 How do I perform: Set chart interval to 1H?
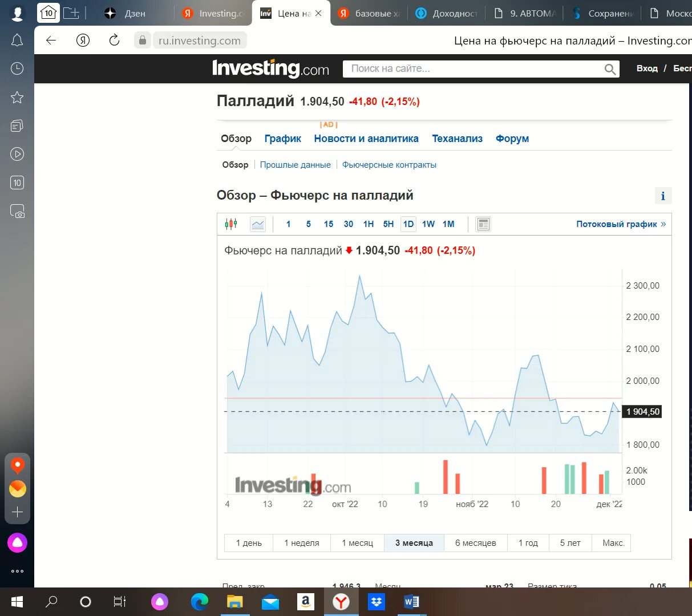point(369,224)
